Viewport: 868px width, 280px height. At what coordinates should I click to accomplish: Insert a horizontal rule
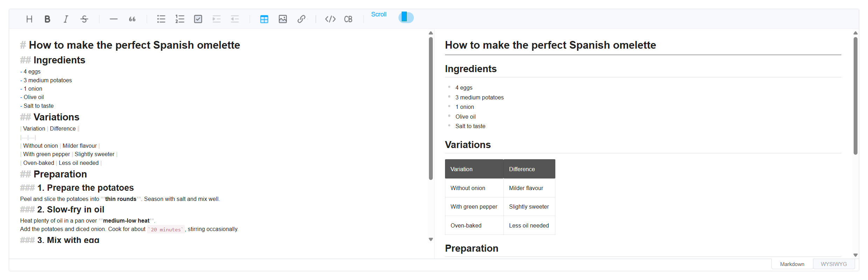point(113,19)
